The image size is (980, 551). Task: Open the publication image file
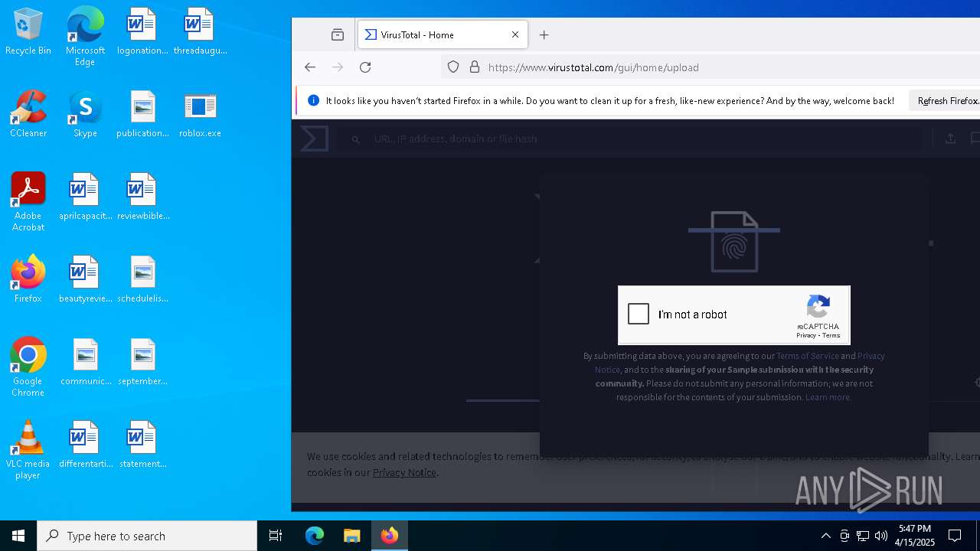[142, 114]
